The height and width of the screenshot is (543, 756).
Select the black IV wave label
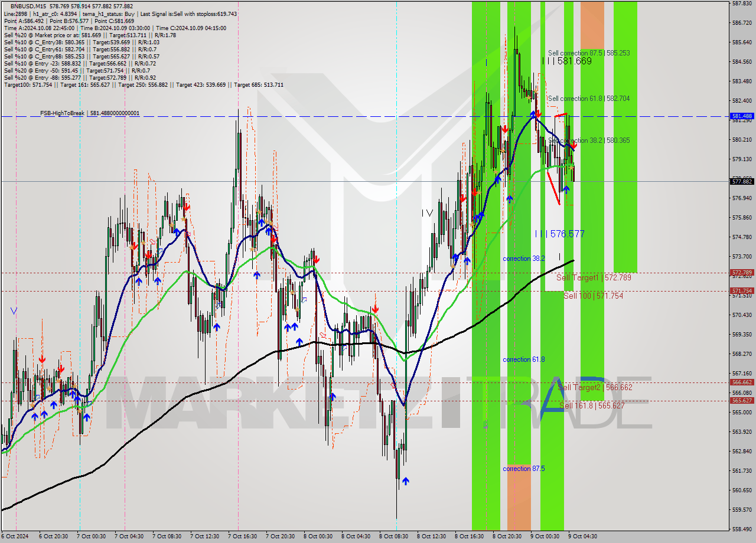click(427, 212)
